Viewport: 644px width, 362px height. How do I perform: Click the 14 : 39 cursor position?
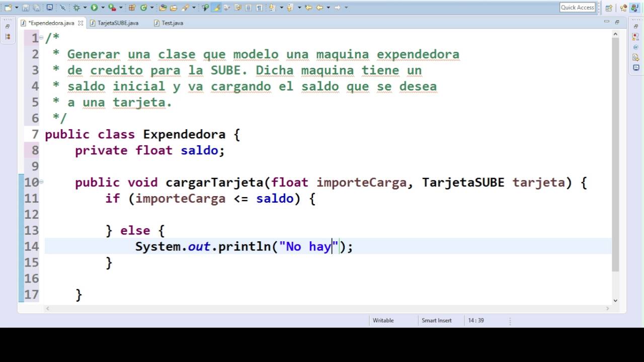coord(476,320)
